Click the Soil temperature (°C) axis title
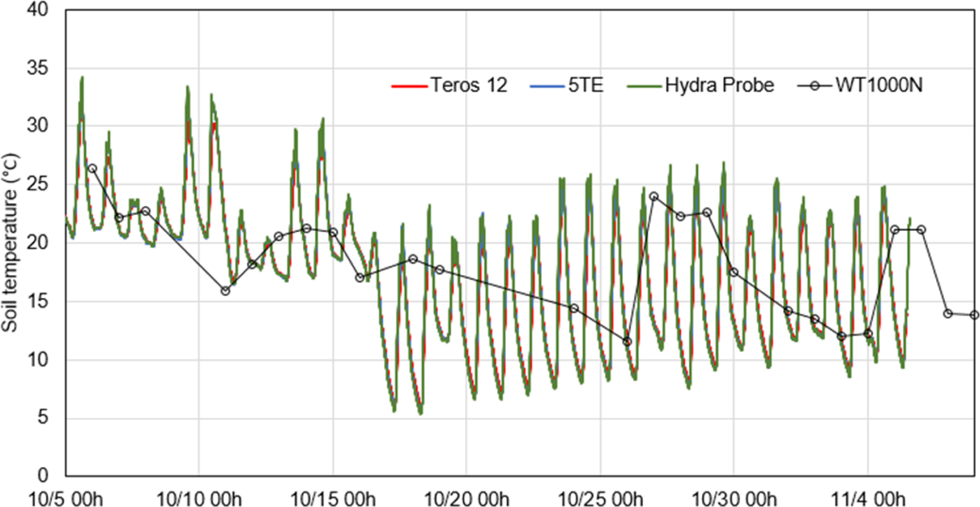 [10, 243]
